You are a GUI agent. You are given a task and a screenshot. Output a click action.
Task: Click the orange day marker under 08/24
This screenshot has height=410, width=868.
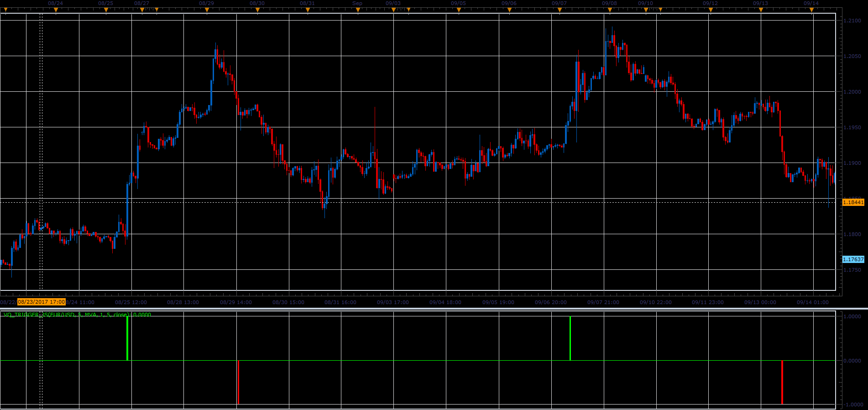pyautogui.click(x=56, y=10)
